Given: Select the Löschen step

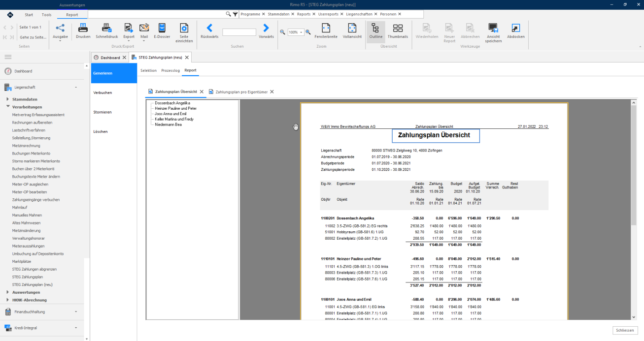Looking at the screenshot, I should 114,132.
